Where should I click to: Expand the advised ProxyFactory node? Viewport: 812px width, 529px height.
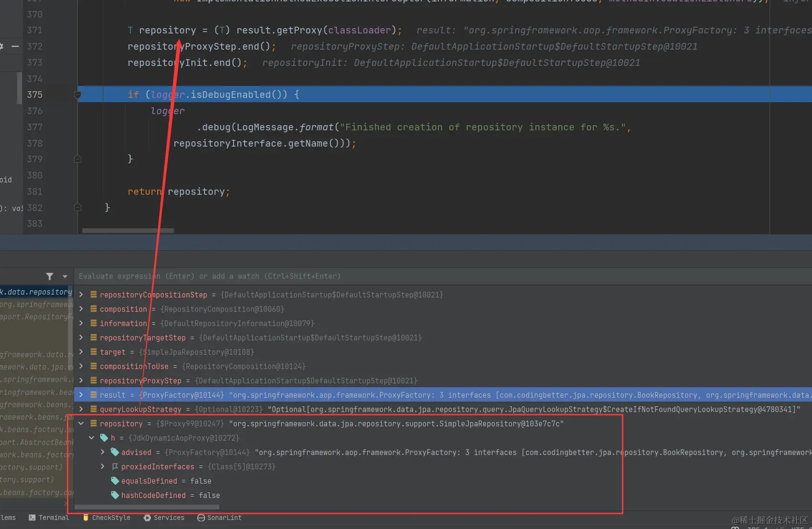(x=102, y=452)
